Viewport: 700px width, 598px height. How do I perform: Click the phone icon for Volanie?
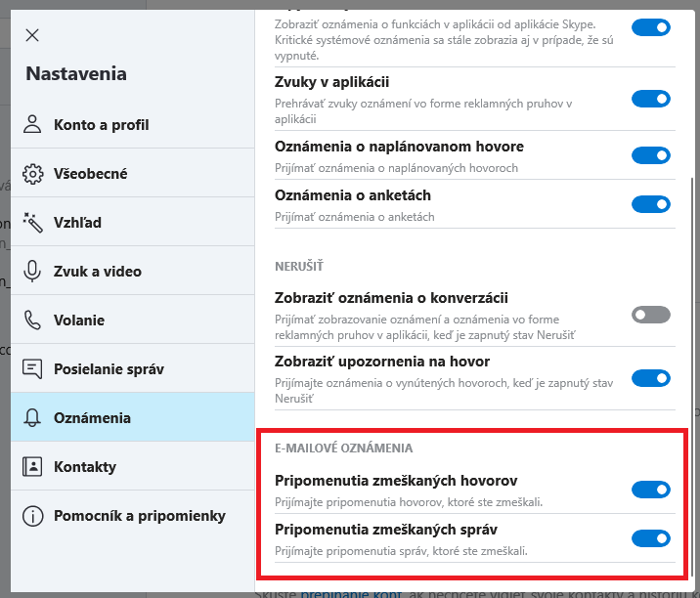(32, 320)
